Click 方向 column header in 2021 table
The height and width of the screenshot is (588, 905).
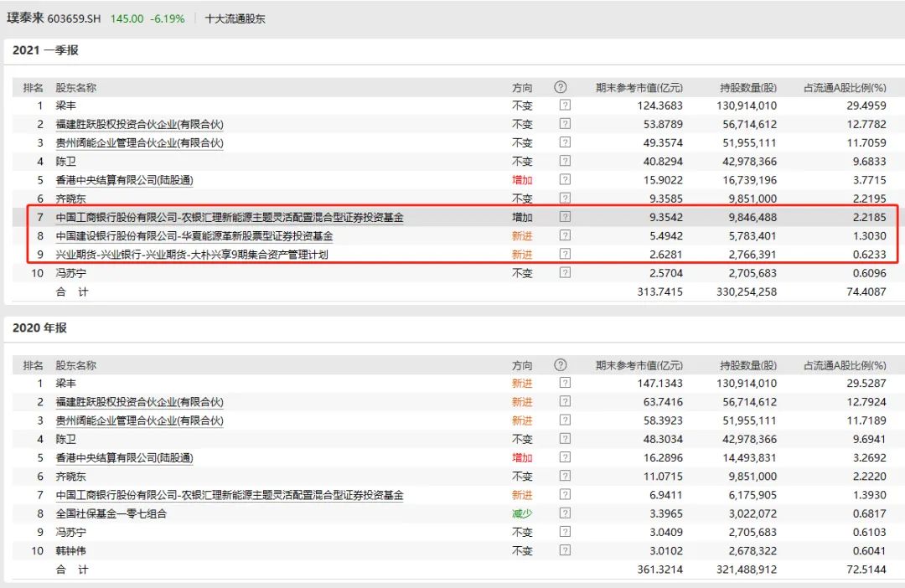click(x=522, y=87)
